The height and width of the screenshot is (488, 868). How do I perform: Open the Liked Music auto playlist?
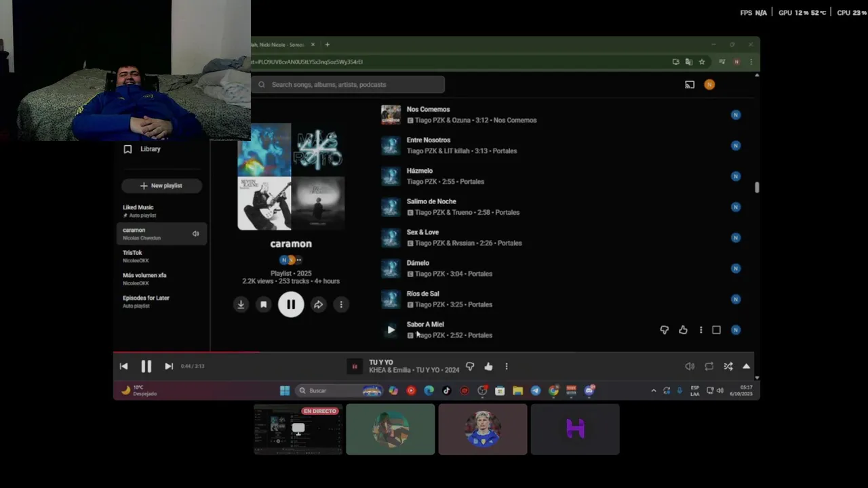click(161, 211)
